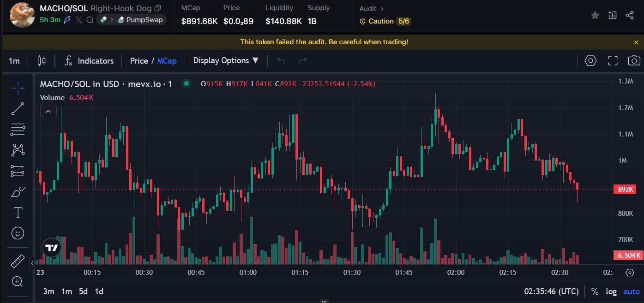Screen dimensions: 644x303
Task: Open the emoji icons tool
Action: click(18, 233)
